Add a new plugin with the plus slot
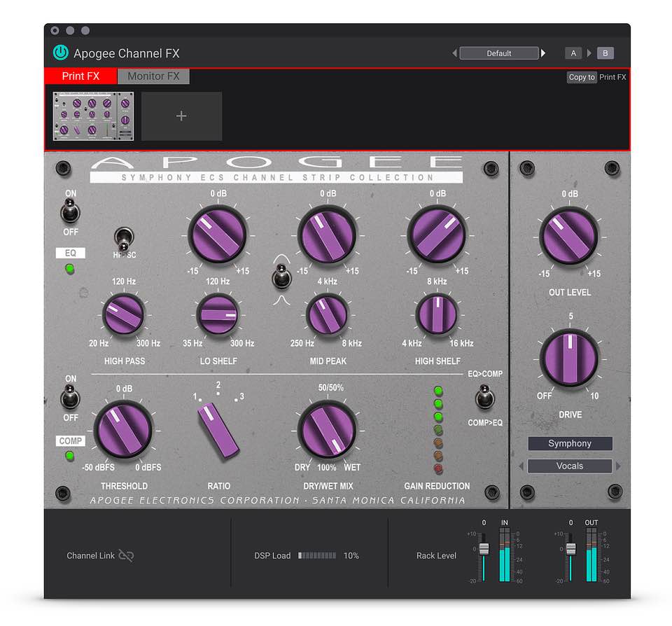The height and width of the screenshot is (626, 672). (x=182, y=116)
